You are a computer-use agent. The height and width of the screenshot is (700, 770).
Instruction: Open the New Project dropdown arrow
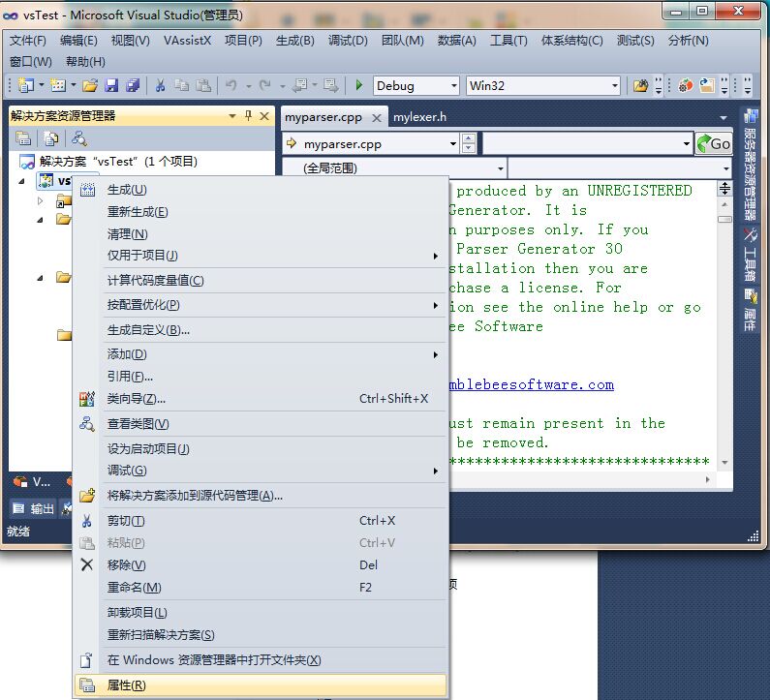coord(42,85)
